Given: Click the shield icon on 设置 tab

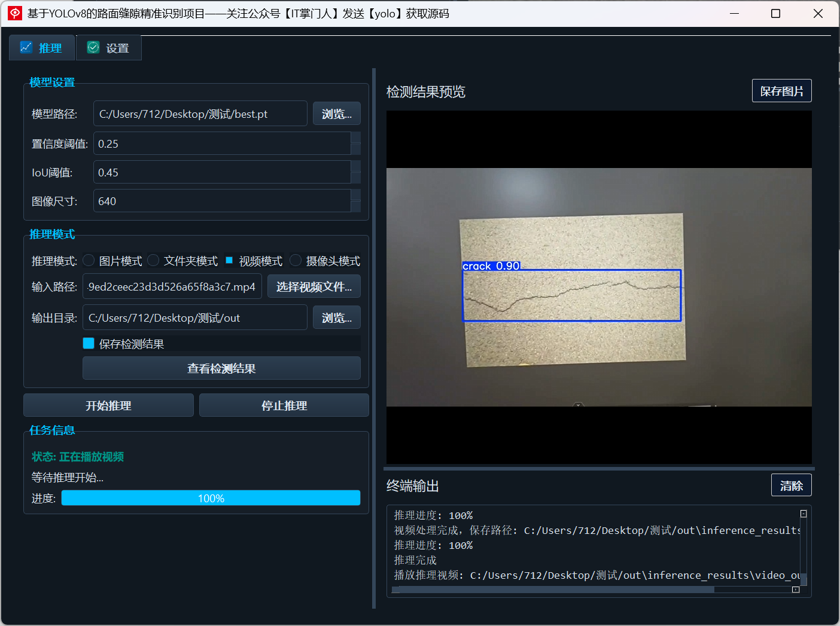Looking at the screenshot, I should [93, 47].
